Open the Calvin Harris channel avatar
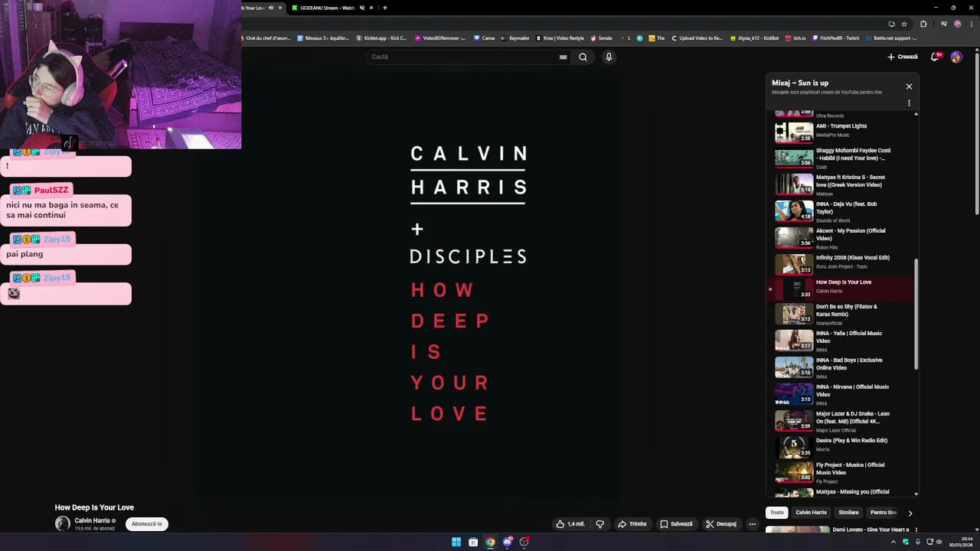The width and height of the screenshot is (980, 551). pyautogui.click(x=62, y=523)
